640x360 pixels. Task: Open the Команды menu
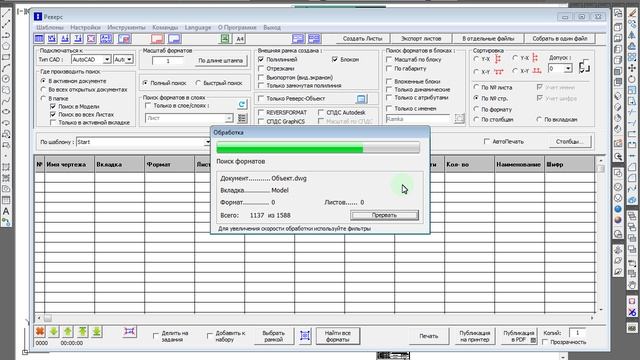[165, 27]
